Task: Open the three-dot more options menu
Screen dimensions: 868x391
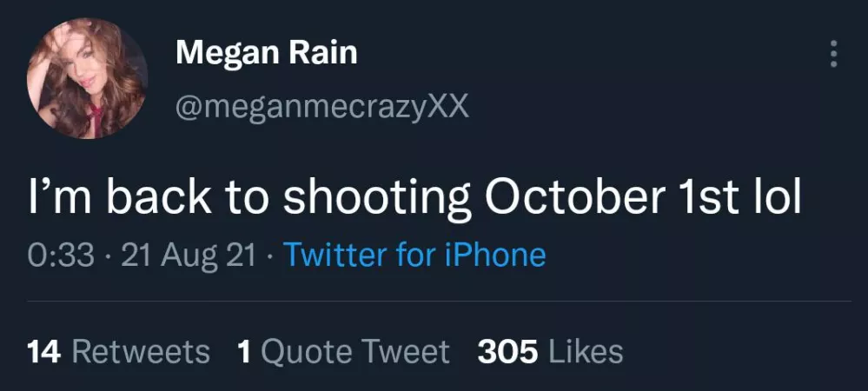Action: click(x=834, y=54)
